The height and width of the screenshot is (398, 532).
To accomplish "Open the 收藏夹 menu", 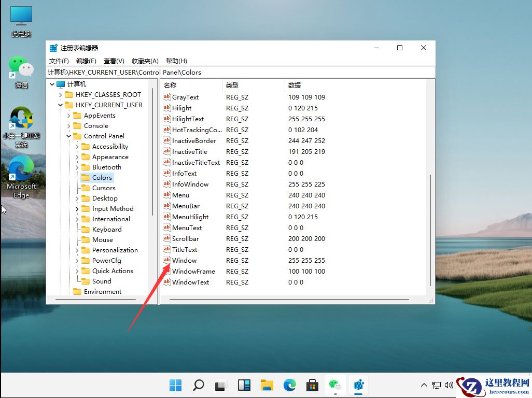I will pos(144,61).
